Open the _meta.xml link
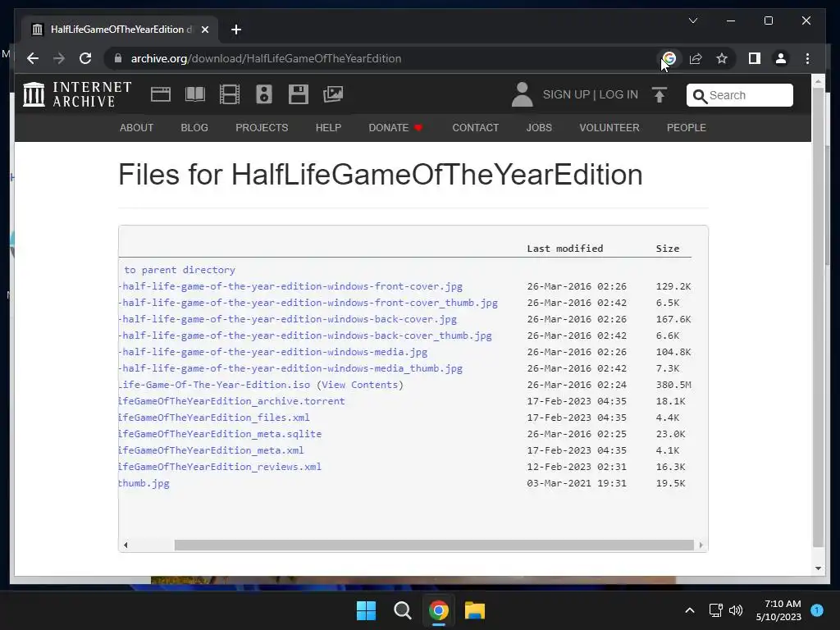The image size is (840, 630). coord(211,450)
